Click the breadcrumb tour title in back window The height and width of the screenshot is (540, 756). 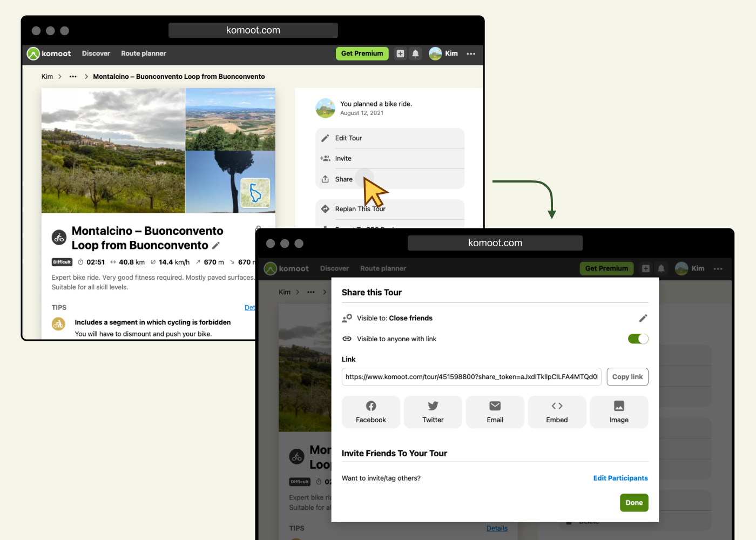(x=179, y=77)
